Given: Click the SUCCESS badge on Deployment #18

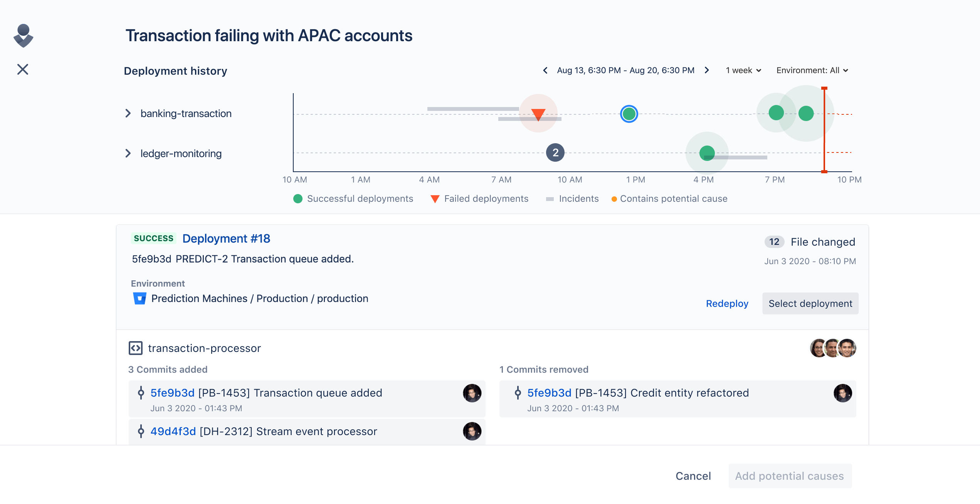Looking at the screenshot, I should point(152,238).
